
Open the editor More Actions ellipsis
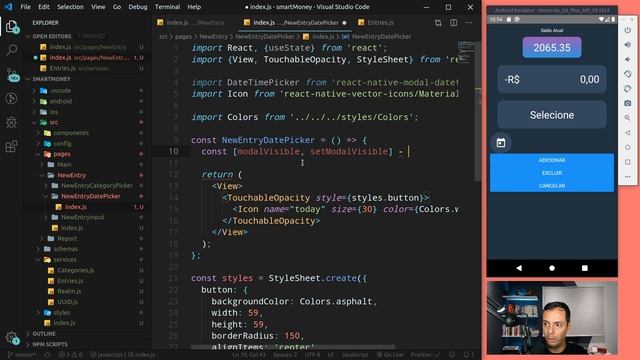click(x=469, y=23)
